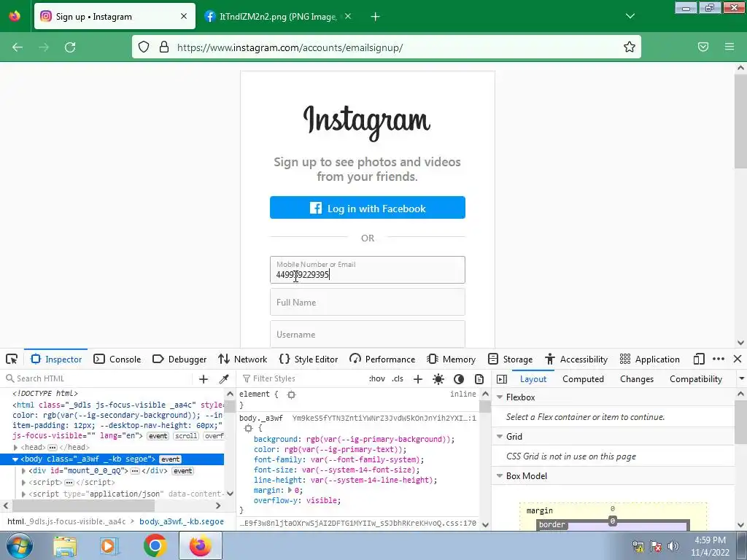The width and height of the screenshot is (747, 560).
Task: Click the tracking protection shield icon
Action: (144, 47)
